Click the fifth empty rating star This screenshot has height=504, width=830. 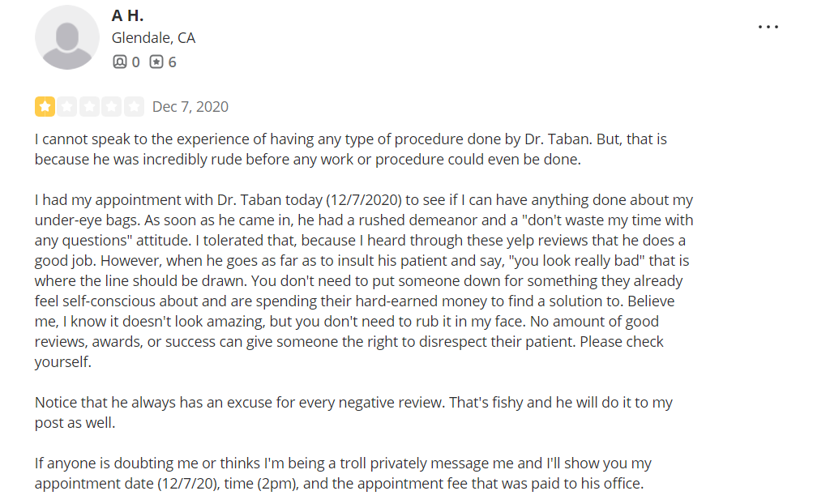(134, 106)
